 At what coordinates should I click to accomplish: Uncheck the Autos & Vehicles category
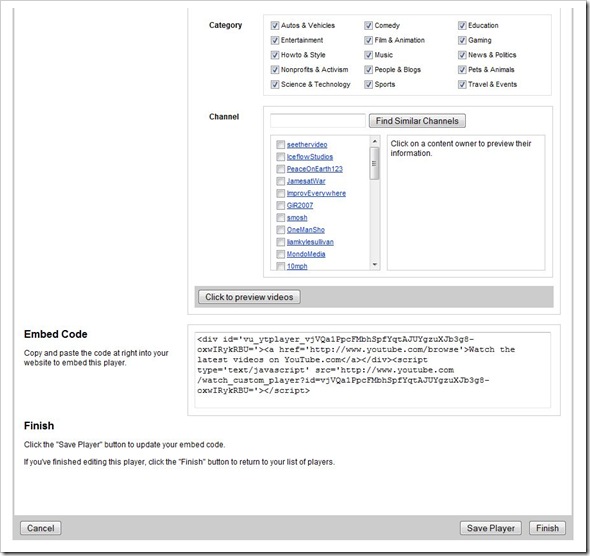pyautogui.click(x=275, y=26)
